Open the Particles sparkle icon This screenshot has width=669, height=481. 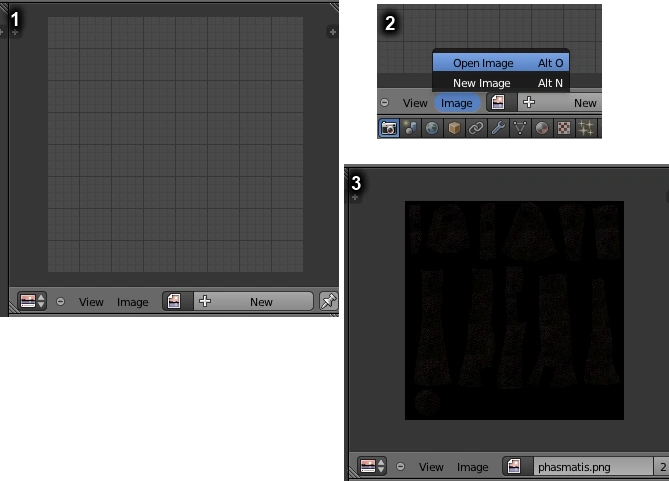click(x=586, y=128)
